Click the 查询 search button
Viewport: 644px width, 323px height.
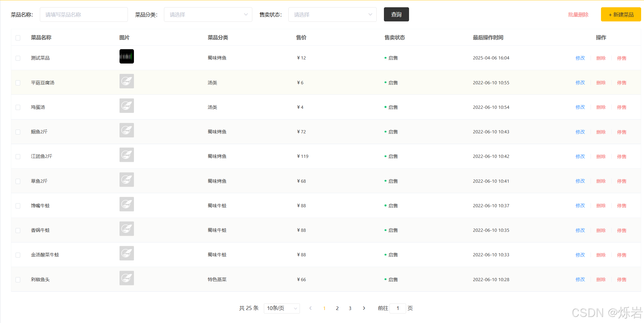tap(396, 14)
